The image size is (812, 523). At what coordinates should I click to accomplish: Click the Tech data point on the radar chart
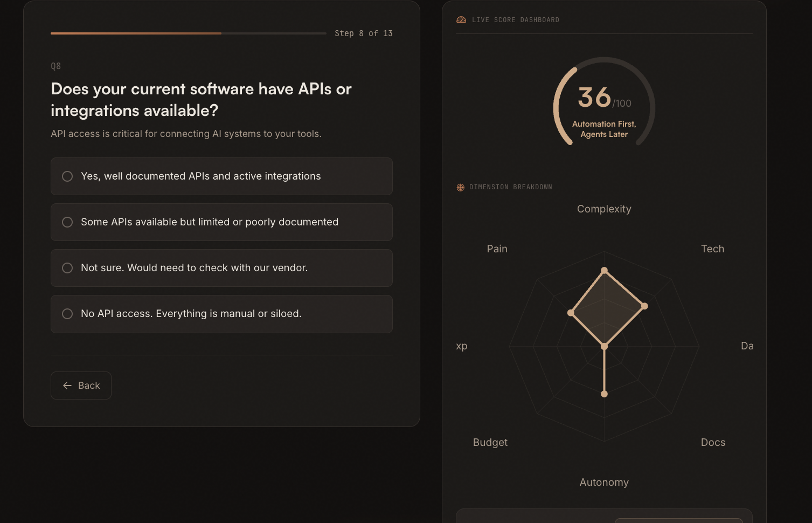(644, 306)
